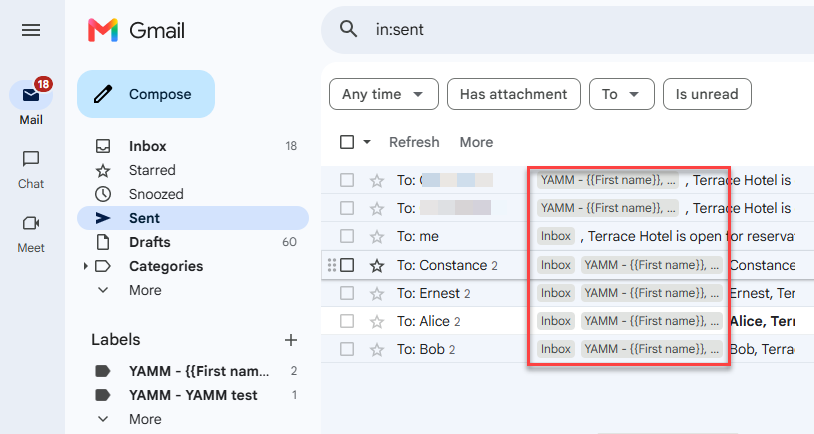Select the email to Bob checkbox
814x434 pixels.
click(347, 349)
